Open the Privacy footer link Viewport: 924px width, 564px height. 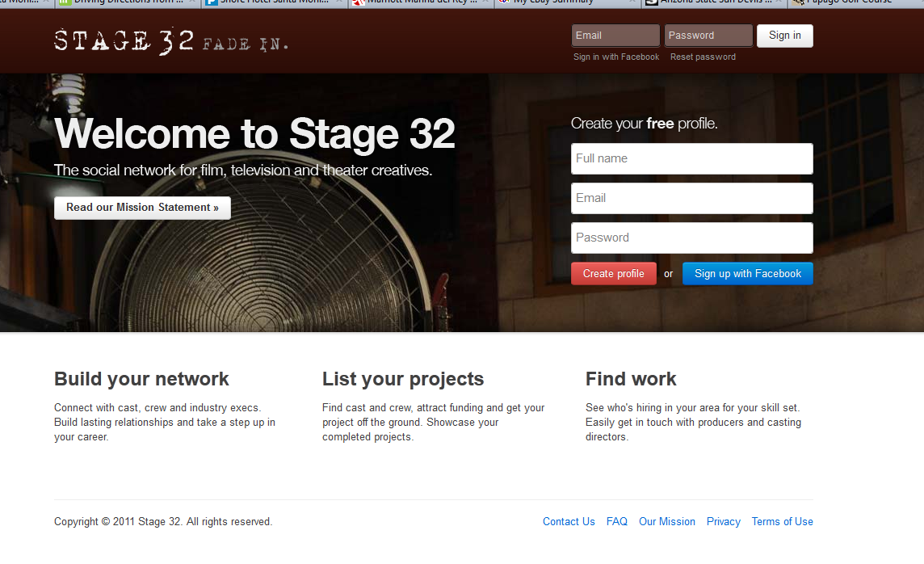(x=723, y=521)
